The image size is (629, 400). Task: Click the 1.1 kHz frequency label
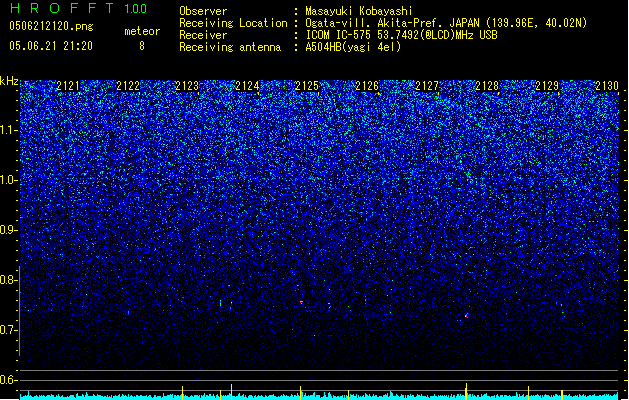pyautogui.click(x=9, y=131)
